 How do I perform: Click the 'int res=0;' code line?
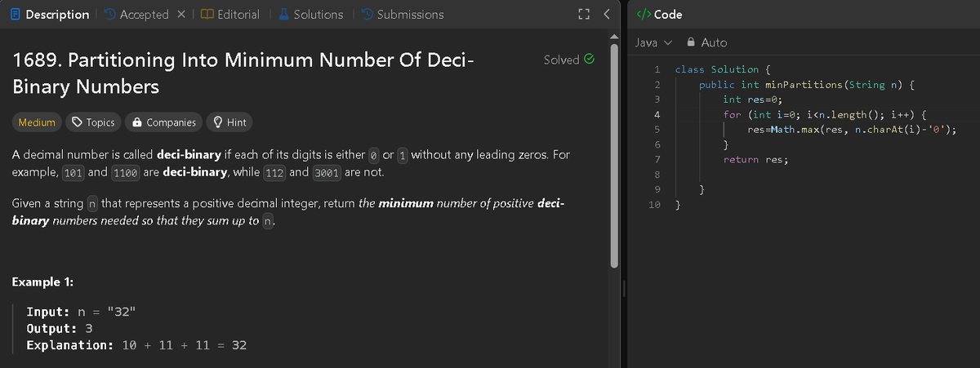pos(754,100)
